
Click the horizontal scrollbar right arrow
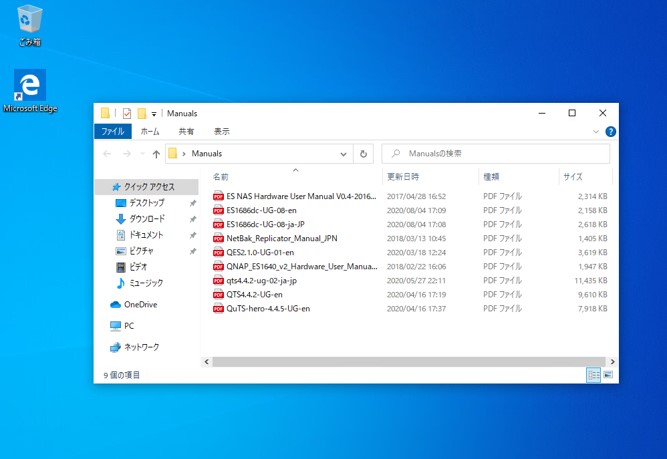click(x=612, y=362)
